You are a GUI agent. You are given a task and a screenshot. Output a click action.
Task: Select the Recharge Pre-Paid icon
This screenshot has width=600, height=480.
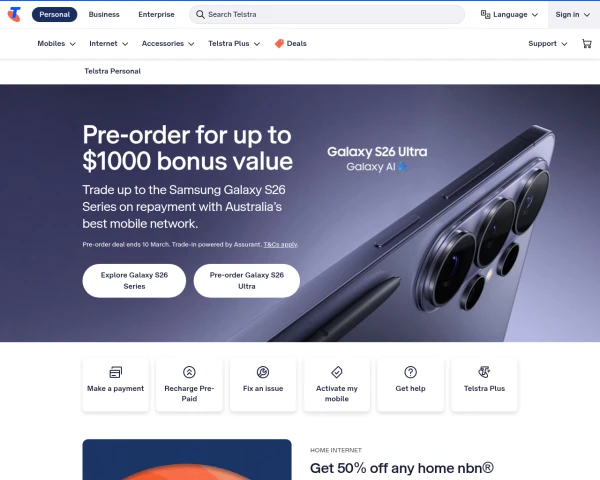click(x=189, y=372)
